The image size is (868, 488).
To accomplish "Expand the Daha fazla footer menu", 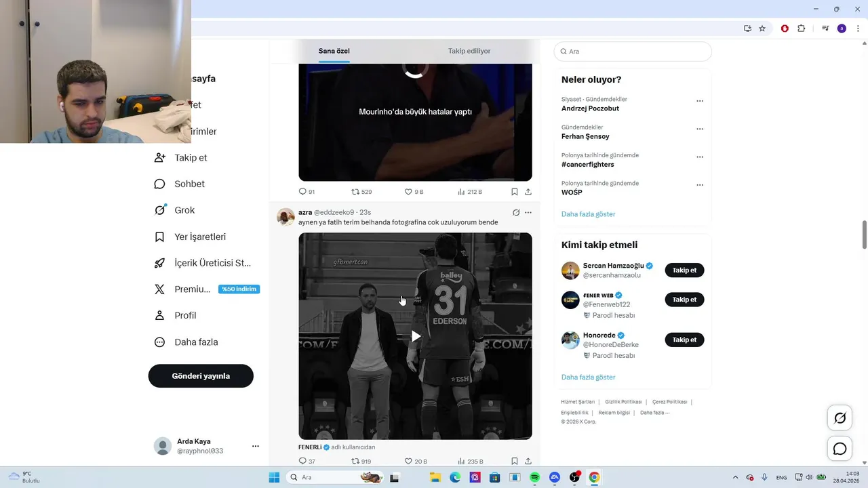I will click(x=654, y=412).
